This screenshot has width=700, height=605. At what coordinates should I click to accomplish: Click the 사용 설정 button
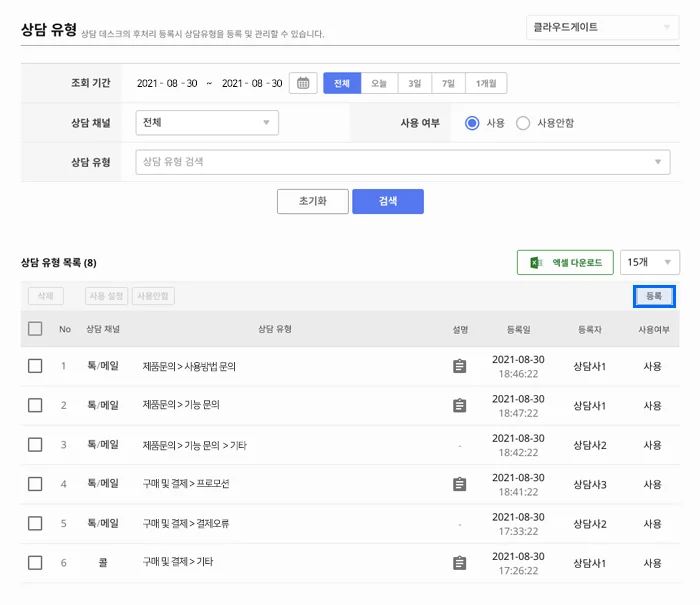(x=106, y=296)
